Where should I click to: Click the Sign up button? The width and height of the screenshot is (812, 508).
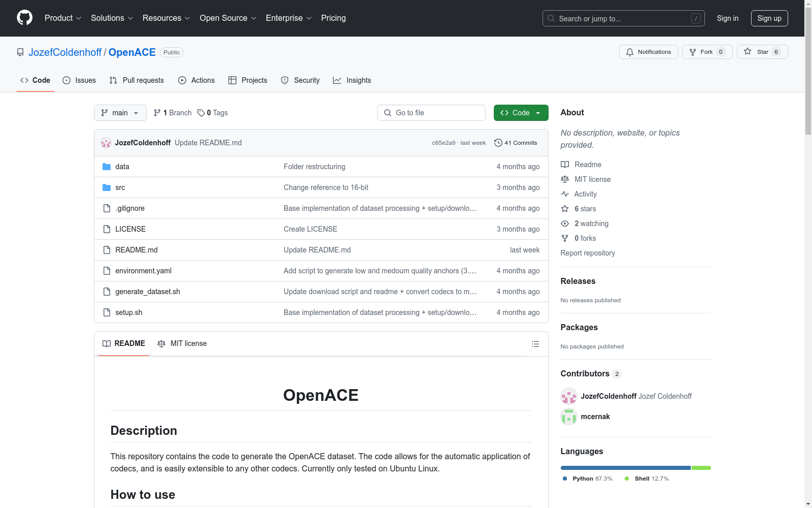[x=769, y=18]
